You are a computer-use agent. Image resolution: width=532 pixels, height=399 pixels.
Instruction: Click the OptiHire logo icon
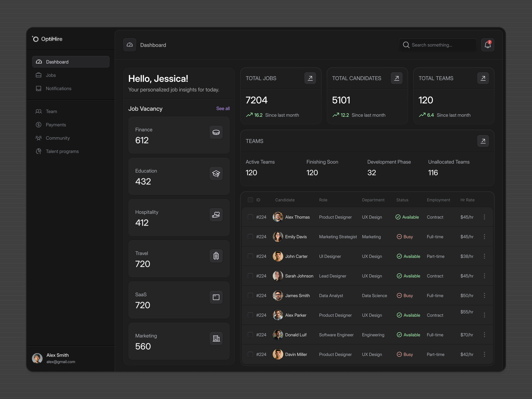(x=36, y=39)
